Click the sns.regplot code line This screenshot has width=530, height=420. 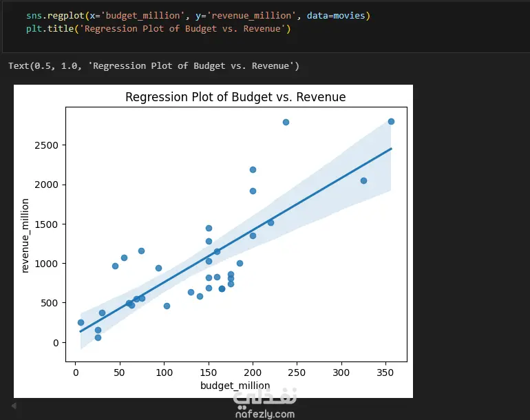[198, 15]
